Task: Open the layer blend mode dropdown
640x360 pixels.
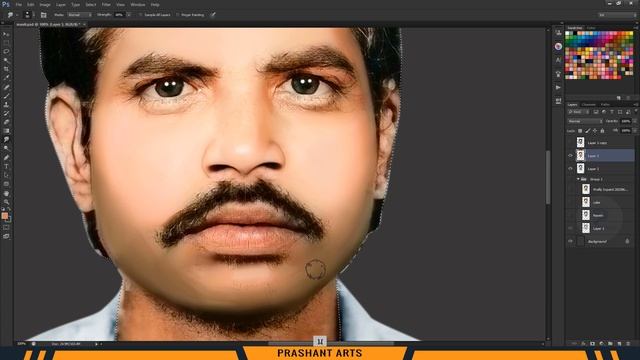Action: (x=585, y=121)
